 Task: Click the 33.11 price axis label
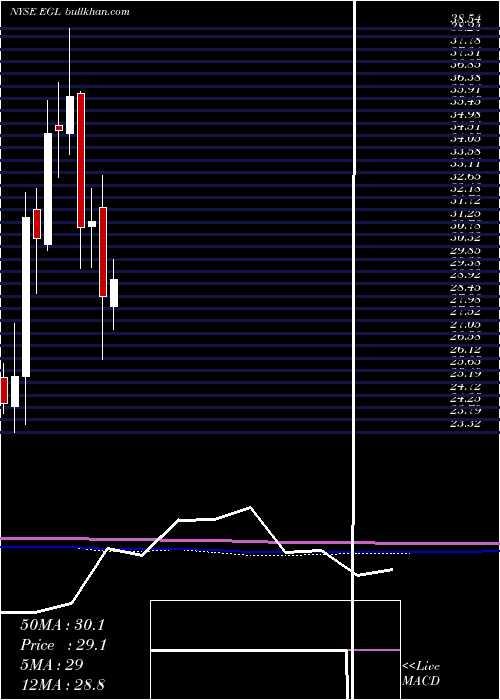[466, 164]
